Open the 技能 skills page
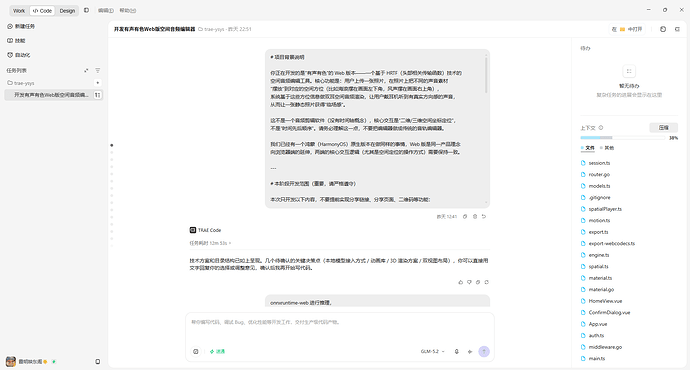This screenshot has width=690, height=370. (16, 40)
